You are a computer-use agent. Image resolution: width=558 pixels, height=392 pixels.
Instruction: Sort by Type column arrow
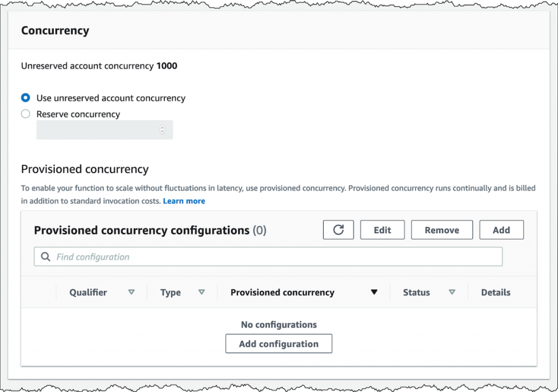click(202, 292)
